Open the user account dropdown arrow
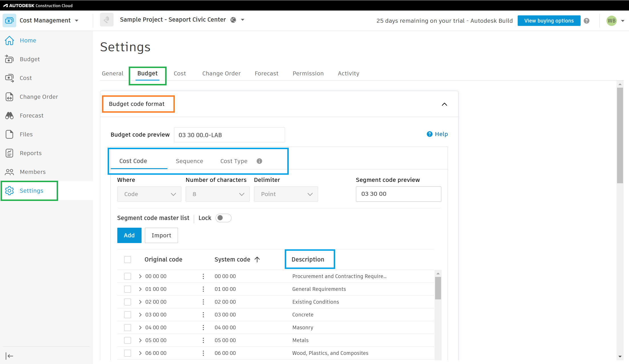629x364 pixels. click(x=622, y=21)
